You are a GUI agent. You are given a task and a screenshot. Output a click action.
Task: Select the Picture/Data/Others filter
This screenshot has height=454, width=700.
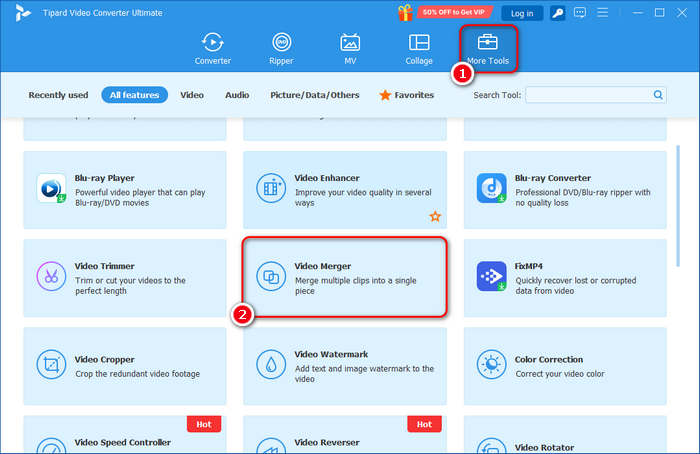pos(315,95)
